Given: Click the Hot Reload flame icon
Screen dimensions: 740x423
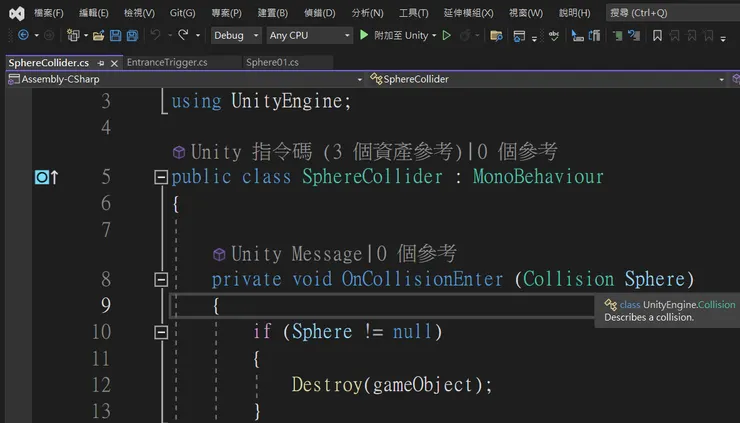Looking at the screenshot, I should [465, 35].
